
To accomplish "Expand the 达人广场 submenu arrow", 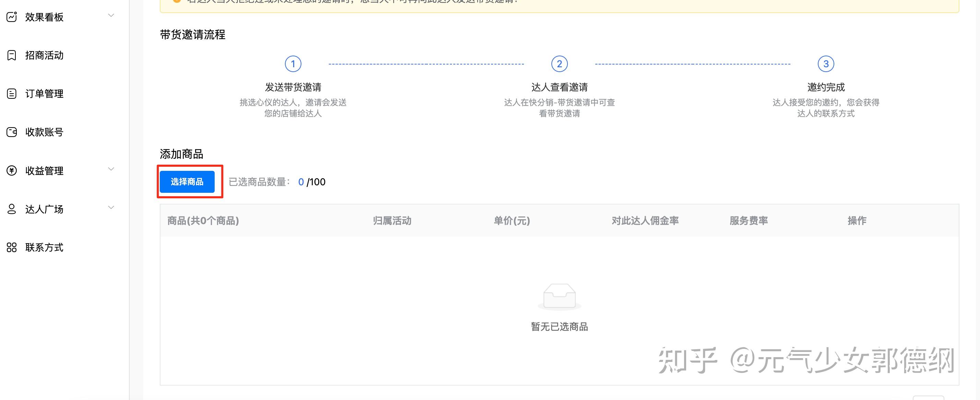I will (x=111, y=208).
